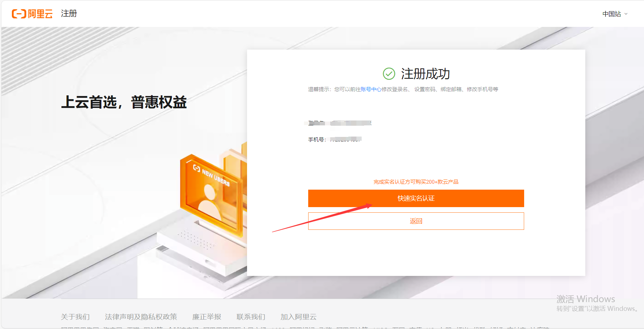Screen dimensions: 644x329
Task: Click the green success checkmark icon
Action: [x=389, y=74]
